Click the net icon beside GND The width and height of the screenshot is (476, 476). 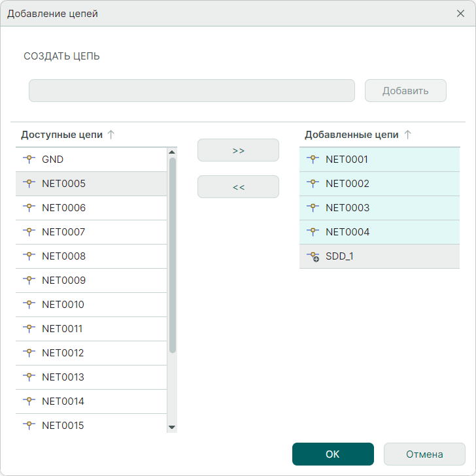click(28, 159)
